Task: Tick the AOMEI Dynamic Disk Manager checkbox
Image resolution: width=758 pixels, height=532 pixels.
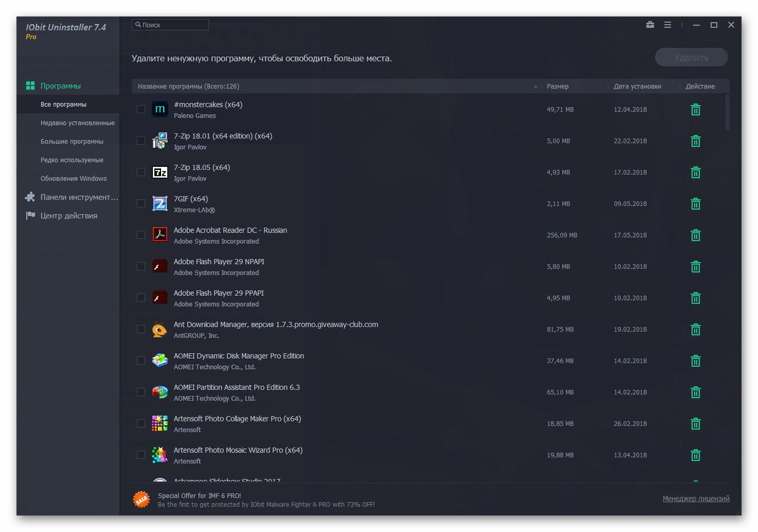Action: pyautogui.click(x=141, y=361)
